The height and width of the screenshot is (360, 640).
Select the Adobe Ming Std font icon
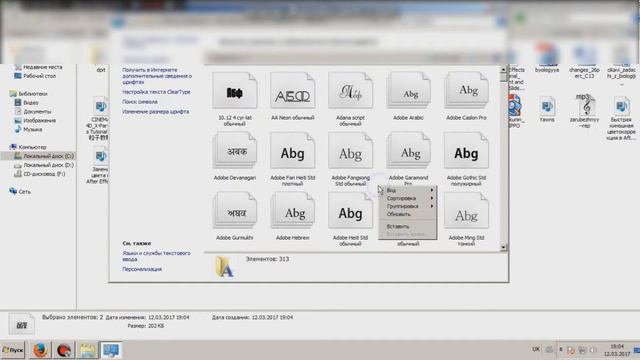click(467, 211)
